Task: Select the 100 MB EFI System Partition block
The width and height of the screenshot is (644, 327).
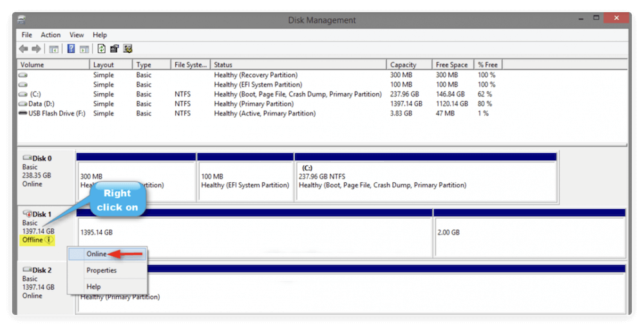Action: tap(245, 177)
